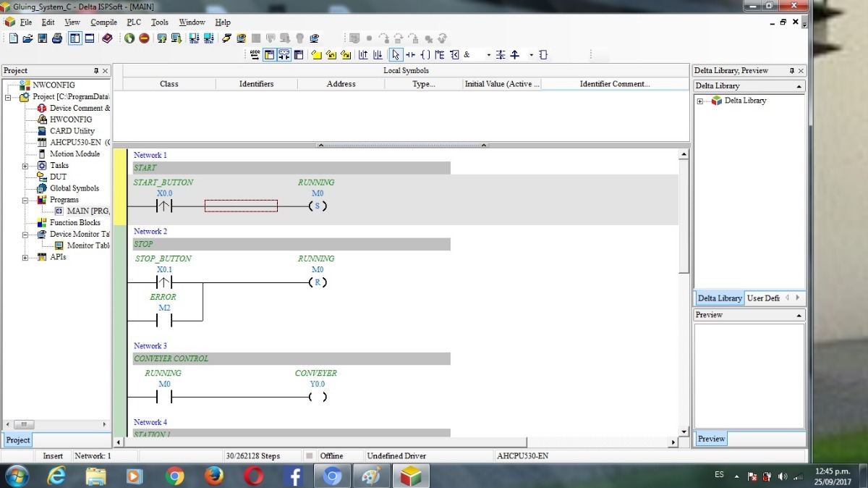Select the Project tab at panel bottom
The width and height of the screenshot is (868, 488).
(18, 439)
